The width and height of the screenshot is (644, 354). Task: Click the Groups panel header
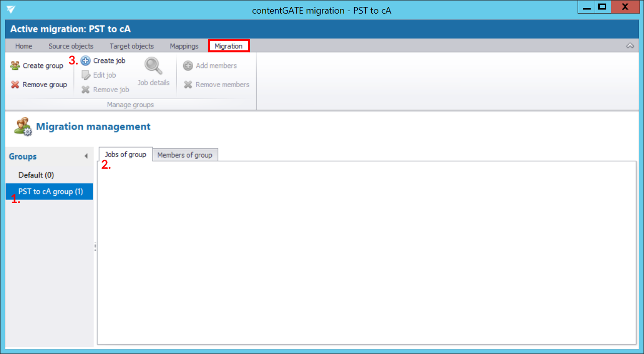tap(49, 157)
